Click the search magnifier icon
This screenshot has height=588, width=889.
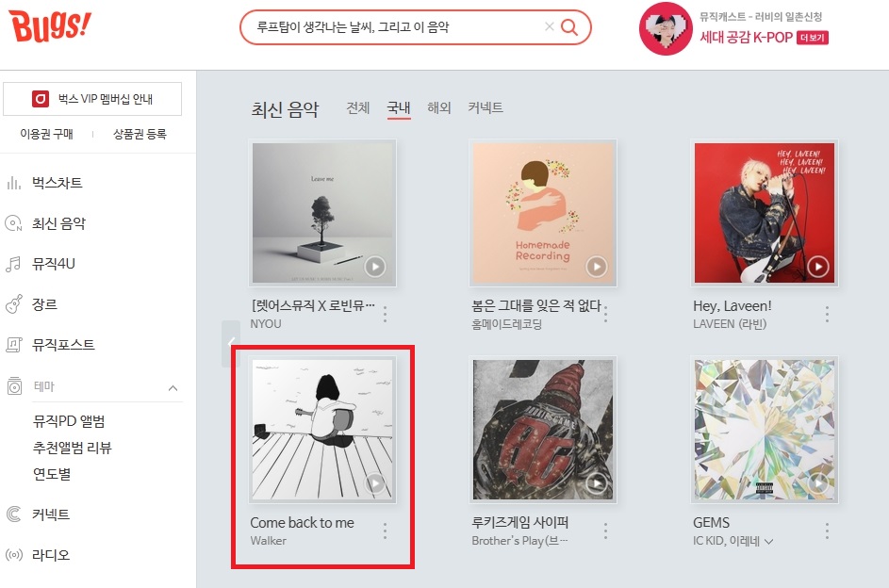[569, 26]
